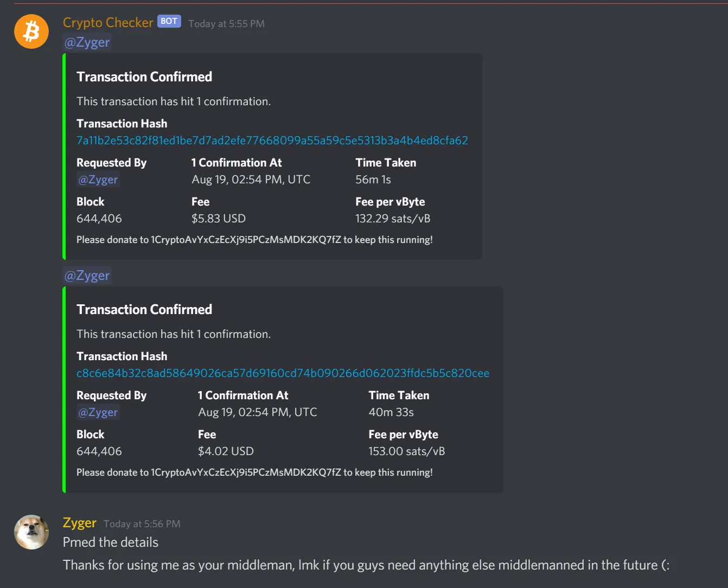Click @Zyger mention directly under Crypto Checker name
The width and height of the screenshot is (728, 588).
(x=87, y=42)
